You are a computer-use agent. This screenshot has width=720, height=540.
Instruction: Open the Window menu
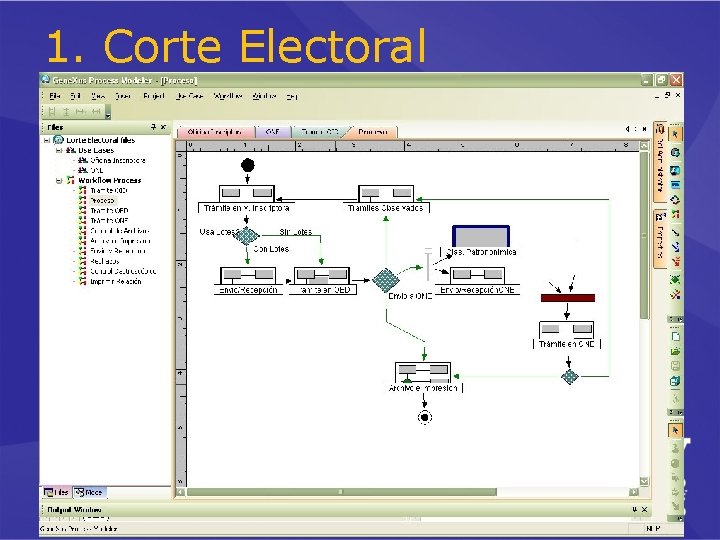[264, 96]
